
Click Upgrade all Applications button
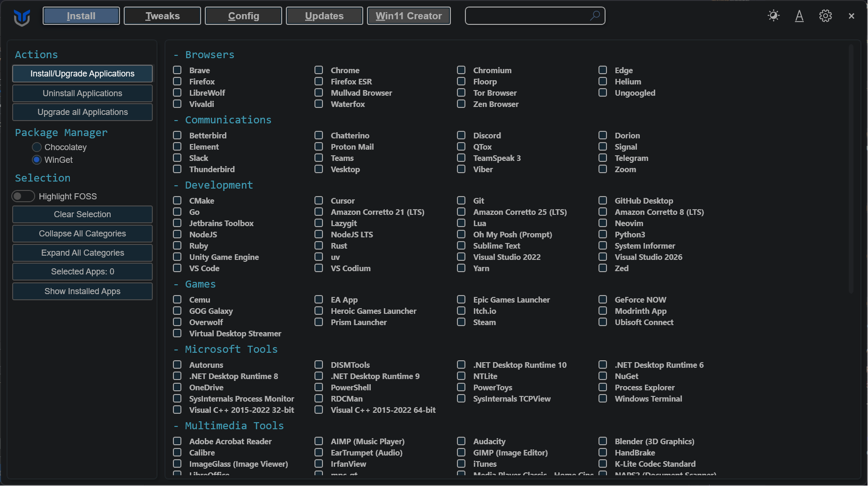pos(82,112)
